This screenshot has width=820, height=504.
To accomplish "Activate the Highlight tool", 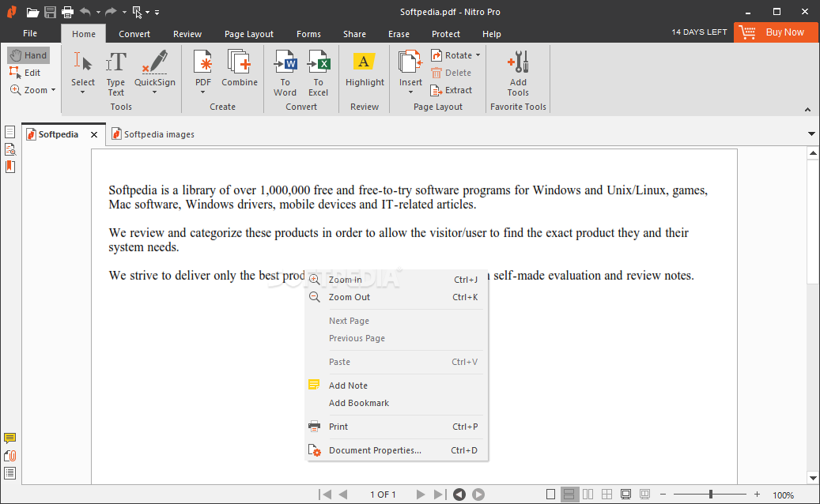I will point(365,63).
